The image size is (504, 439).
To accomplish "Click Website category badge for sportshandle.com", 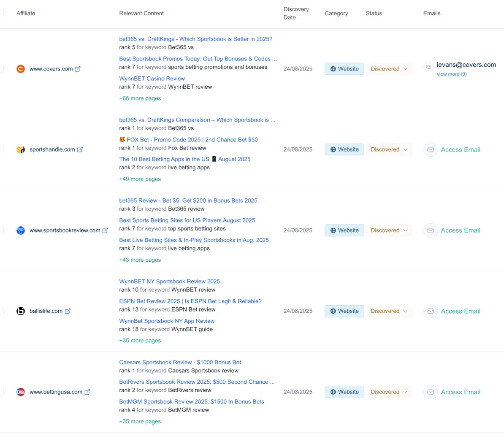I will (344, 149).
